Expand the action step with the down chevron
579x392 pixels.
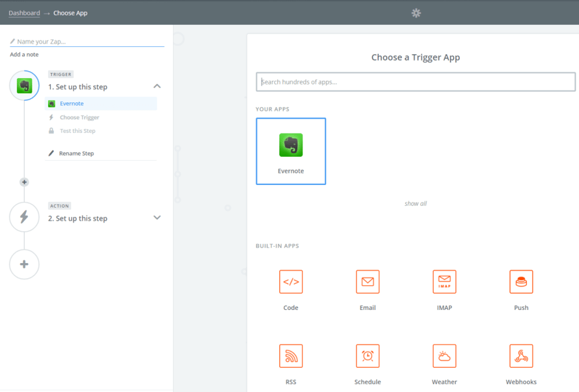(x=157, y=218)
